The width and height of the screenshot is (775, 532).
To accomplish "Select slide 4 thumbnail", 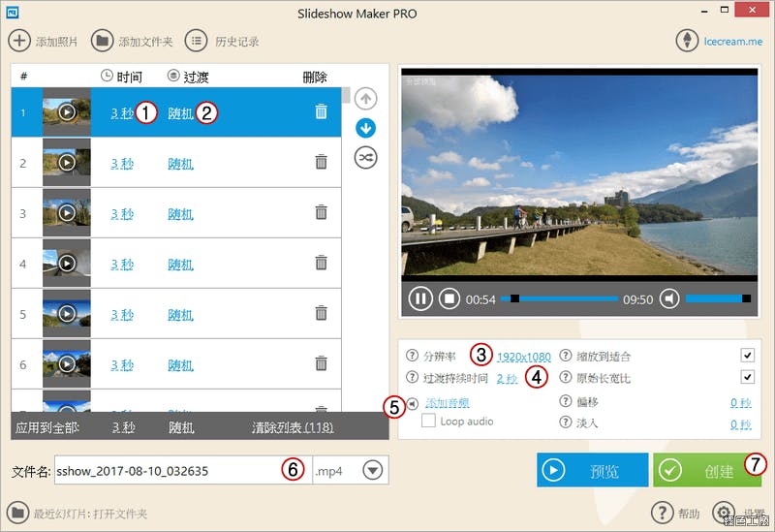I will click(x=67, y=263).
